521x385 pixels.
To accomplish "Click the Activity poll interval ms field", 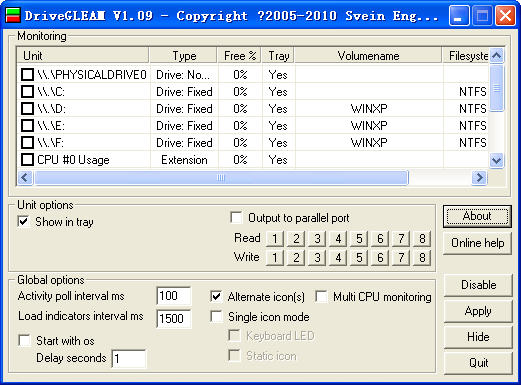I will [174, 296].
